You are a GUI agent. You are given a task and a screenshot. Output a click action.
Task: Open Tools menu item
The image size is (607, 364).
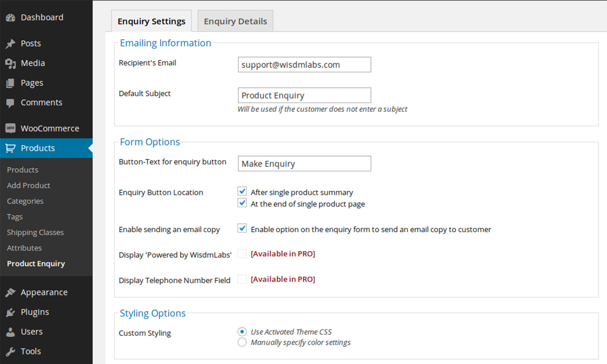(x=46, y=351)
